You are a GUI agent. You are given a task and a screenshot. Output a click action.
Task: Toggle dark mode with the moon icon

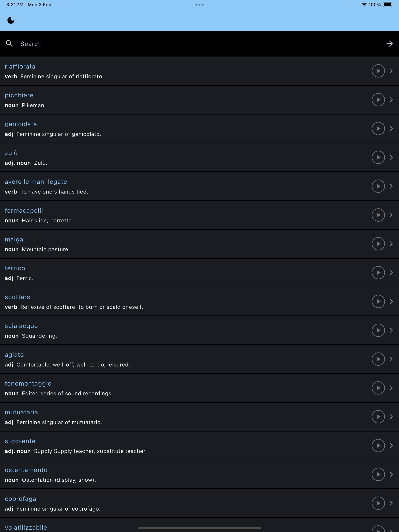click(11, 20)
